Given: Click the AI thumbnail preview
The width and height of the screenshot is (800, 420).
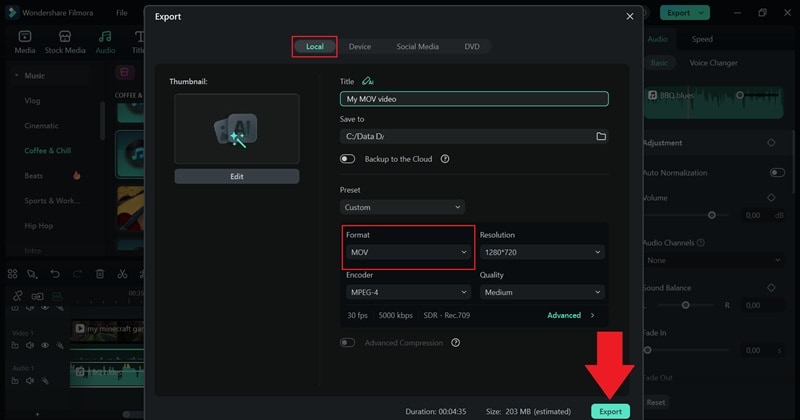Looking at the screenshot, I should [237, 129].
